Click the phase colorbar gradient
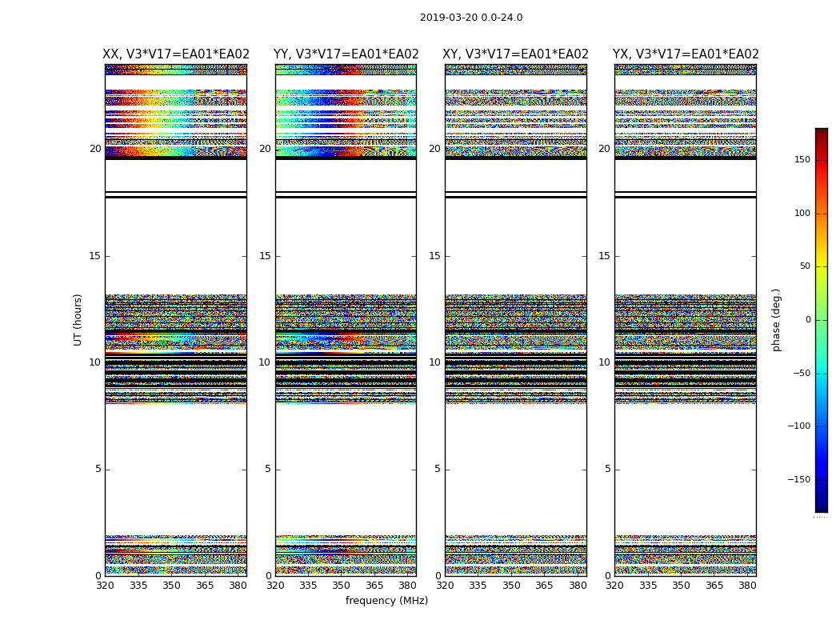The width and height of the screenshot is (840, 640). pos(822,320)
